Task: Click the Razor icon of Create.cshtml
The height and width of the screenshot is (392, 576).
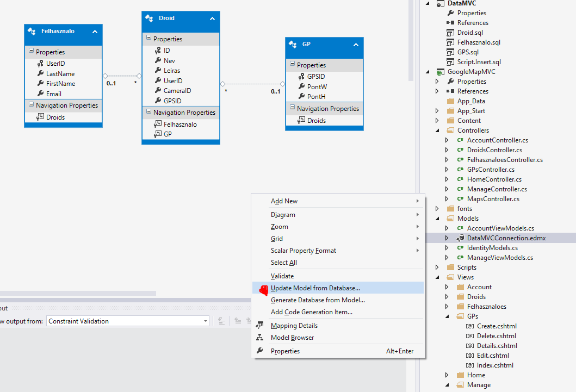Action: point(470,326)
